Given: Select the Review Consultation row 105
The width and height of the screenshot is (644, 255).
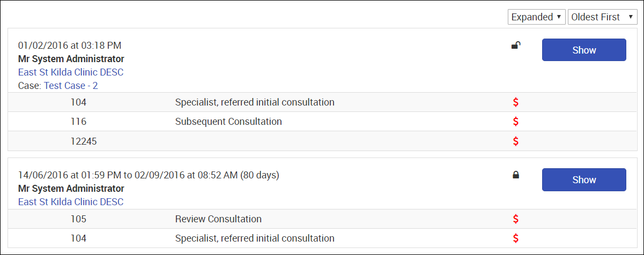Looking at the screenshot, I should pyautogui.click(x=218, y=219).
